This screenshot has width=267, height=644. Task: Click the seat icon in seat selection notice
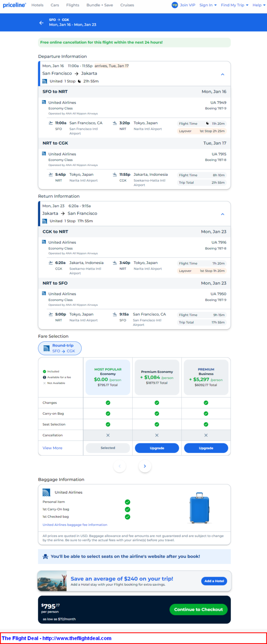45,556
